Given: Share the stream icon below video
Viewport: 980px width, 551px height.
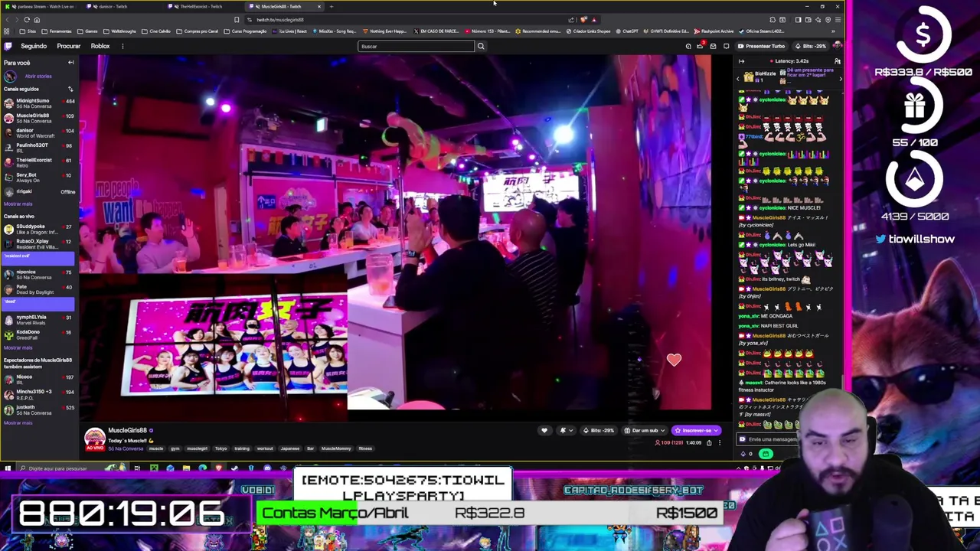Looking at the screenshot, I should 709,442.
